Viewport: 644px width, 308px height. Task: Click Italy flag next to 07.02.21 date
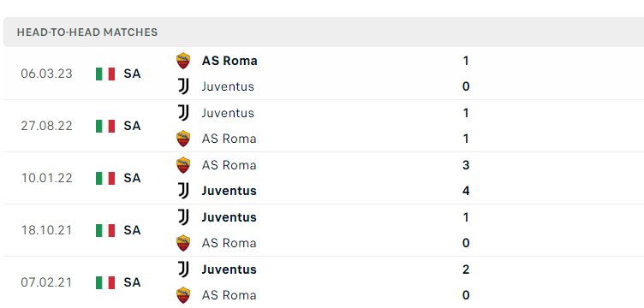(x=105, y=282)
